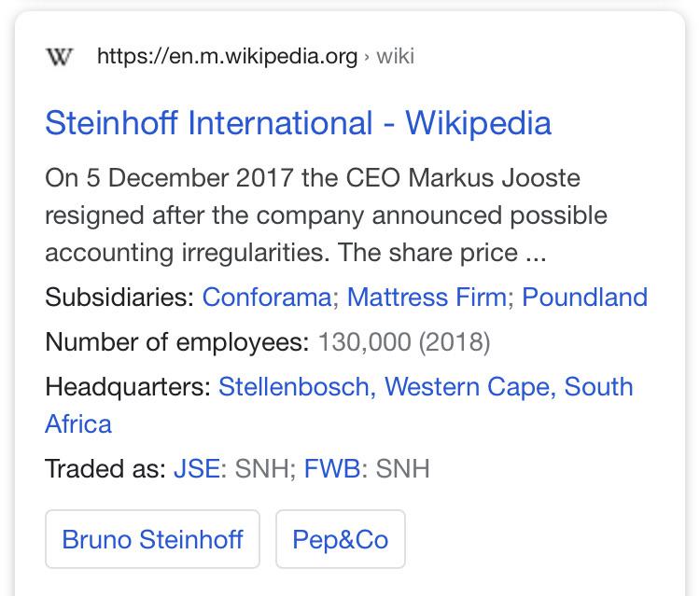Viewport: 700px width, 596px height.
Task: Click the Wikipedia W favicon
Action: 59,57
